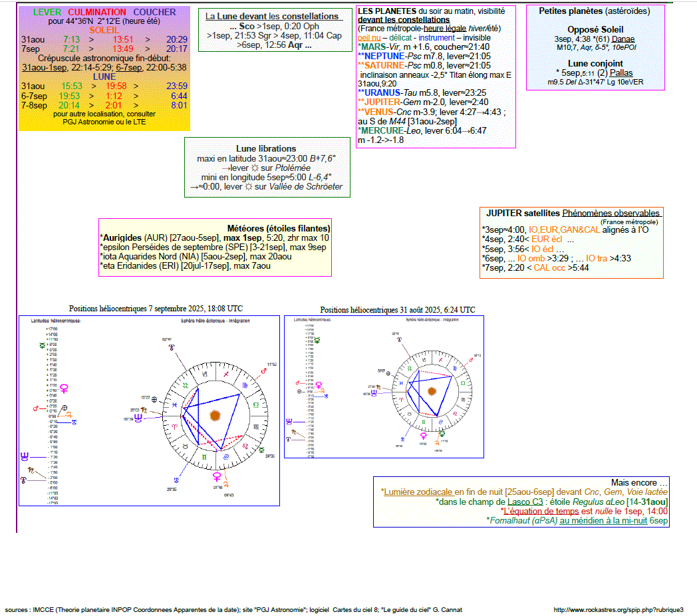Click the Earth symbol left of 7 September wheel
The width and height of the screenshot is (697, 616).
pos(154,399)
